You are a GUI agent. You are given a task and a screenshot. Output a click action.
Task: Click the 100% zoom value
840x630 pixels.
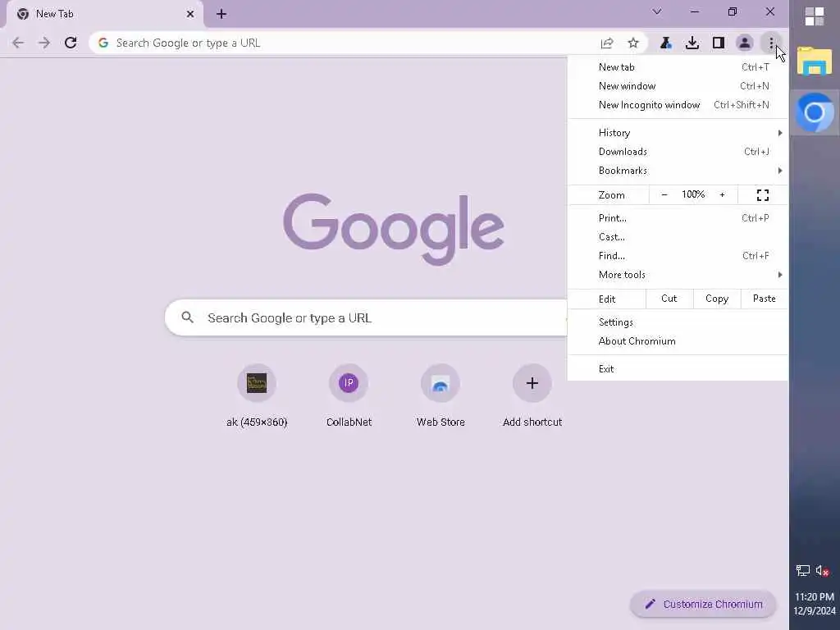692,194
